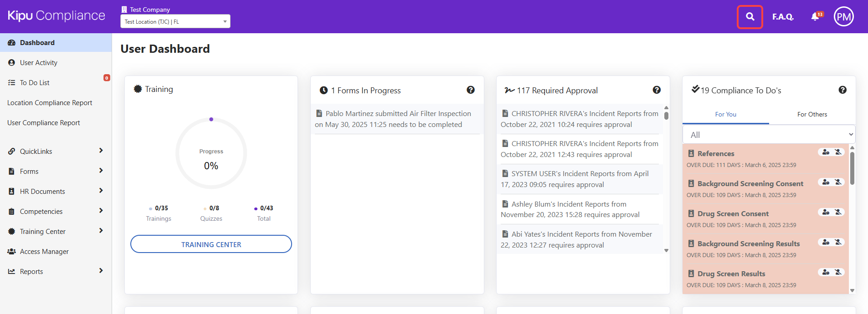
Task: Open the PM user profile avatar
Action: (x=843, y=17)
